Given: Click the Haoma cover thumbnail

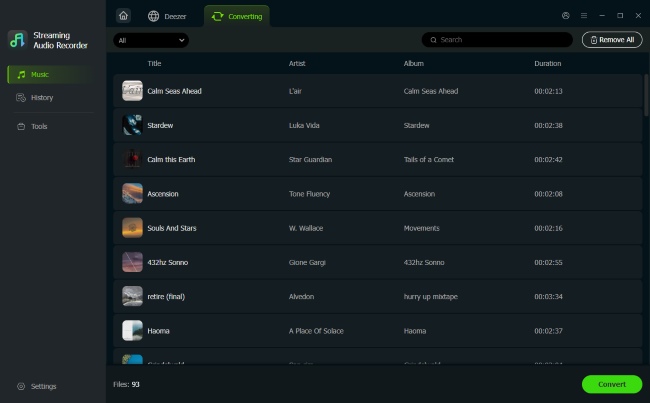Looking at the screenshot, I should 132,330.
